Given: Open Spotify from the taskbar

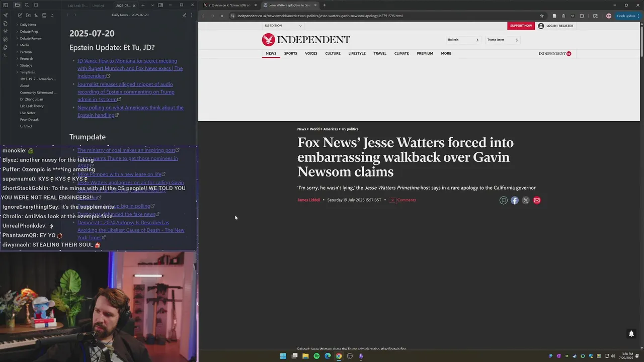Looking at the screenshot, I should point(316,356).
